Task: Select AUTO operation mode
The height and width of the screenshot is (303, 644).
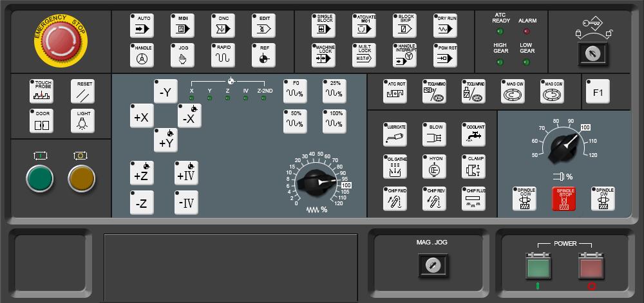Action: 142,26
